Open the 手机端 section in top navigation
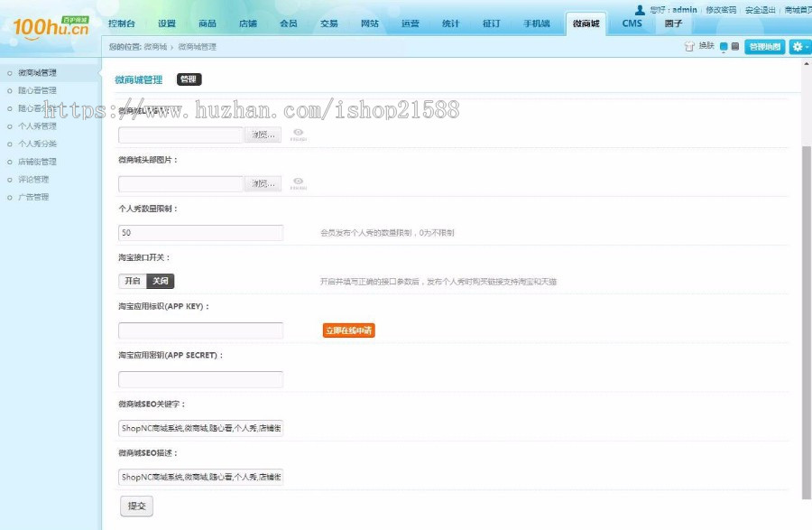Screen dimensions: 812x530 [x=536, y=24]
